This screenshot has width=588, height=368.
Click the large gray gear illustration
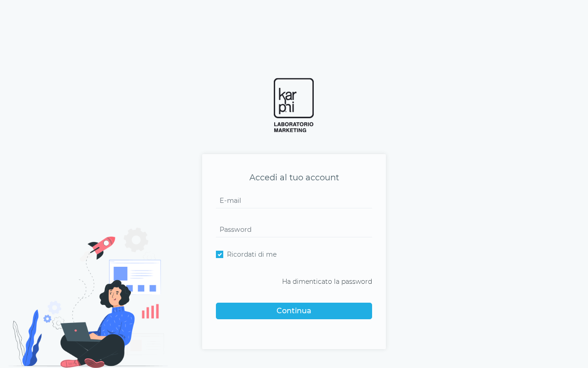(136, 240)
